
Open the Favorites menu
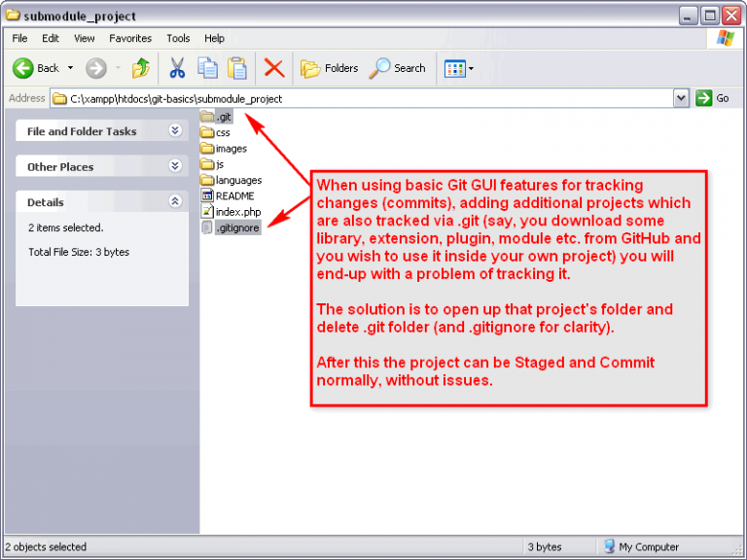[129, 39]
